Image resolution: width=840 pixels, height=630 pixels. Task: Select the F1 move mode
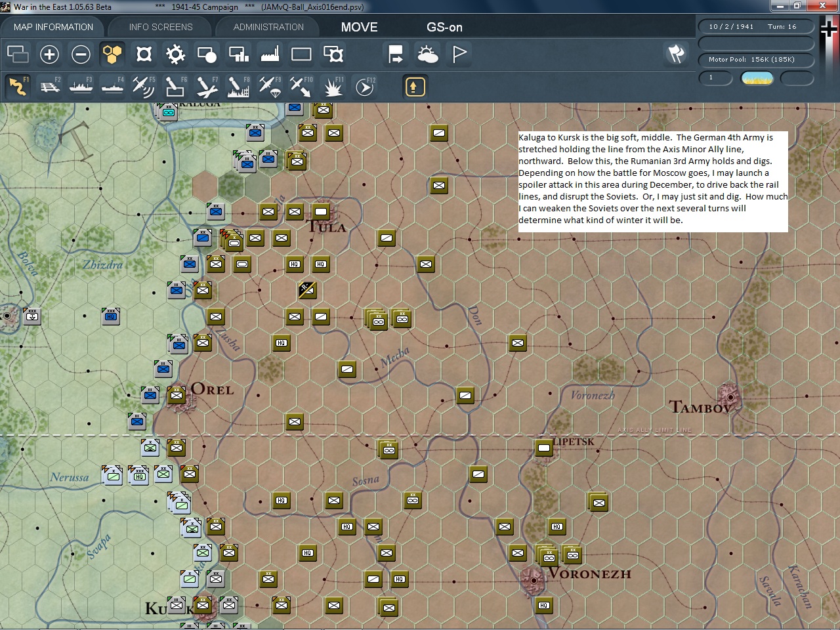pyautogui.click(x=18, y=87)
